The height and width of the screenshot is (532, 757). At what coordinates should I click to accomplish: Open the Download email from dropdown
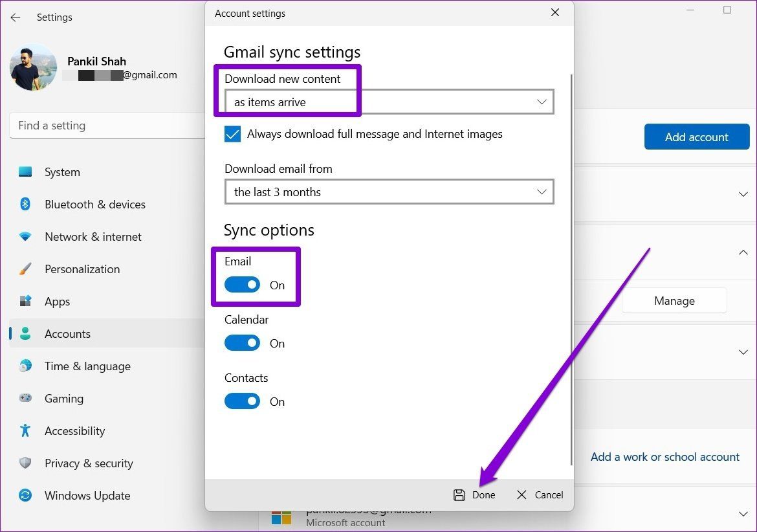pyautogui.click(x=389, y=192)
